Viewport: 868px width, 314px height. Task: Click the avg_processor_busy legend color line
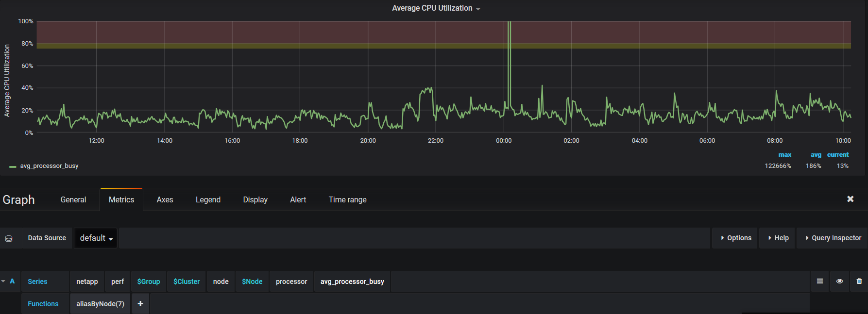tap(13, 166)
